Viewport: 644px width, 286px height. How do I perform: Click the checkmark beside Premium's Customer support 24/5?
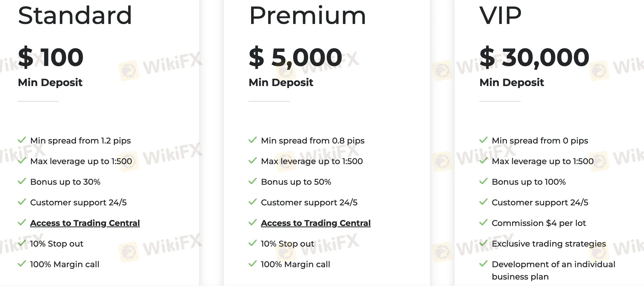(253, 202)
